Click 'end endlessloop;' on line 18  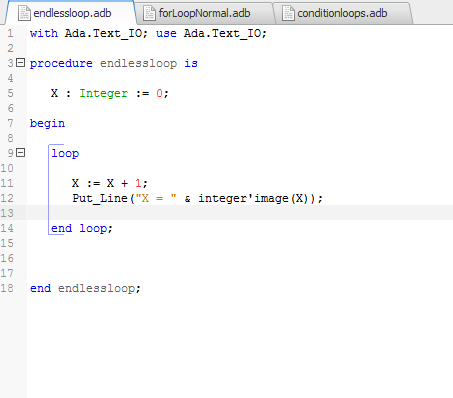coord(85,288)
